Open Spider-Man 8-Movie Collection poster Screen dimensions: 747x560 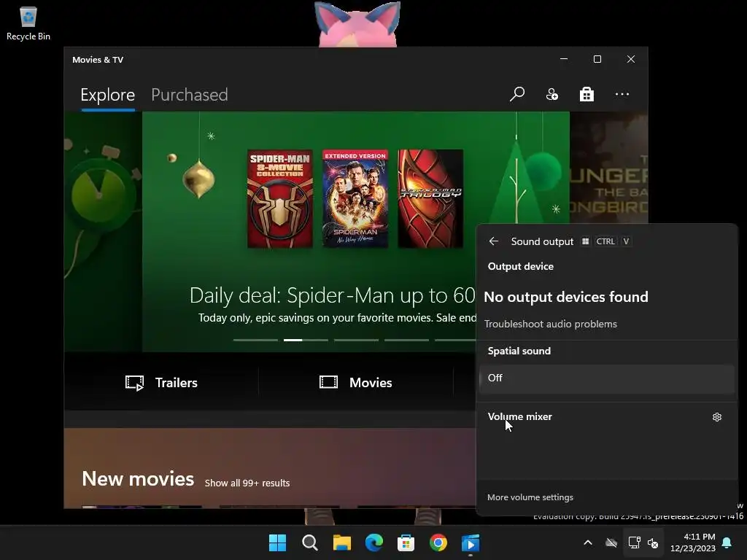click(279, 198)
